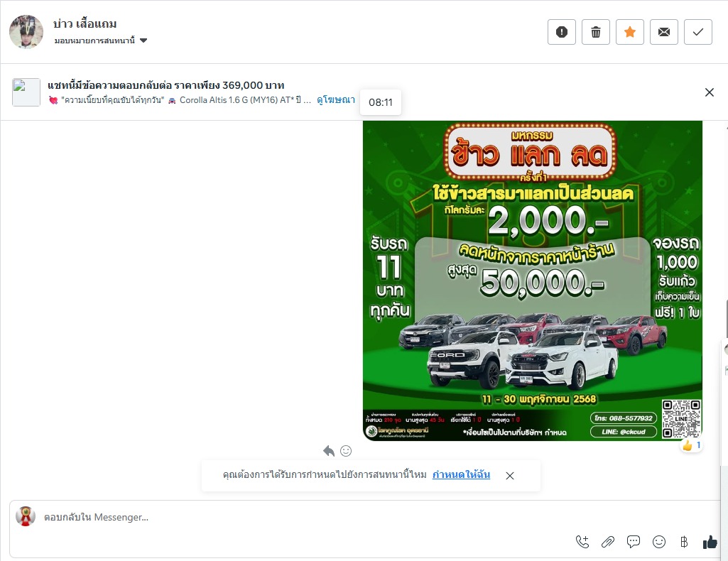Delete conversation with trash icon
Screen dimensions: 728x561
596,32
